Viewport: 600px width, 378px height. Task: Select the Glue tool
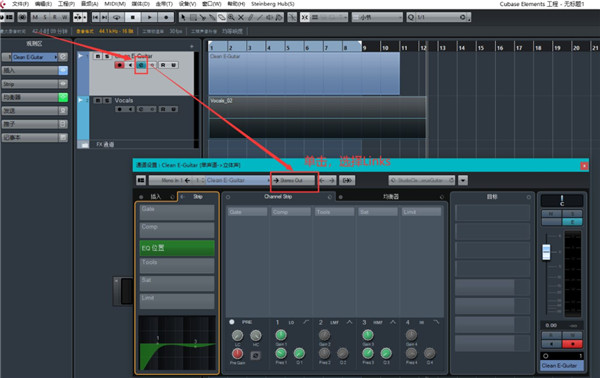tap(212, 17)
